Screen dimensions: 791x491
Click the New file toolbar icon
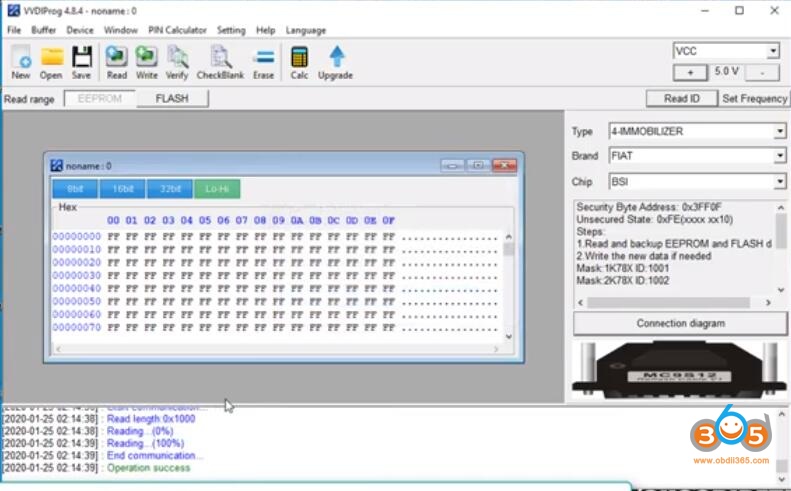[x=21, y=62]
